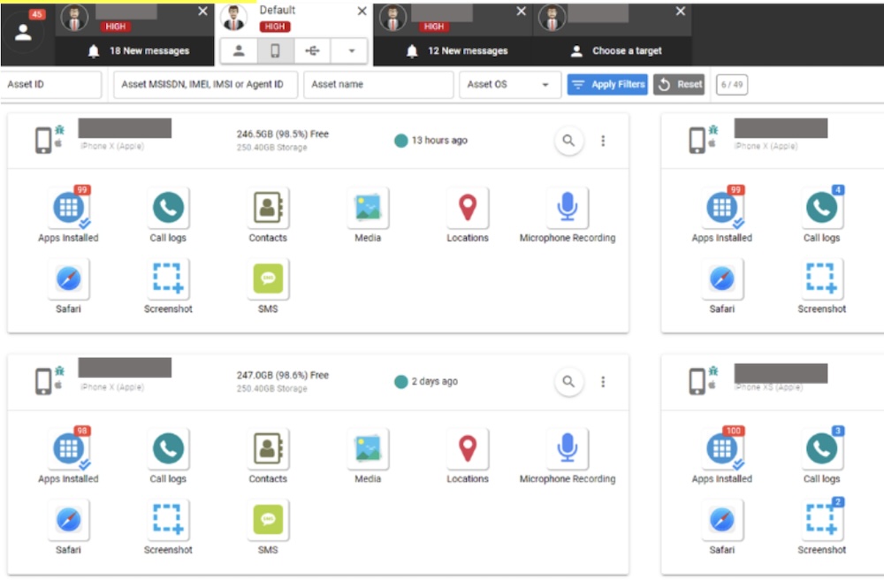
Task: Open Call logs on the first device card
Action: click(168, 209)
